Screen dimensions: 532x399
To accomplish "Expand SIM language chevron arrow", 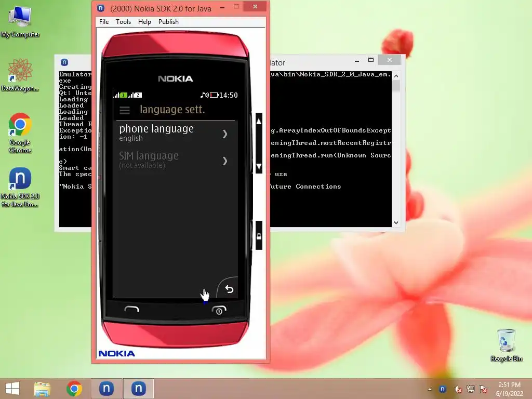I will (x=225, y=161).
